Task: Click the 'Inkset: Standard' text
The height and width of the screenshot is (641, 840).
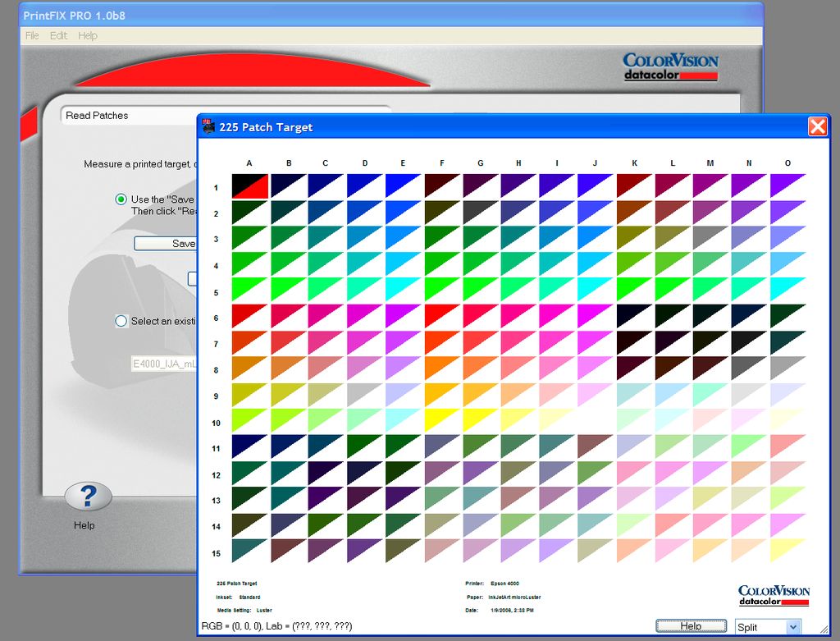Action: [x=239, y=597]
